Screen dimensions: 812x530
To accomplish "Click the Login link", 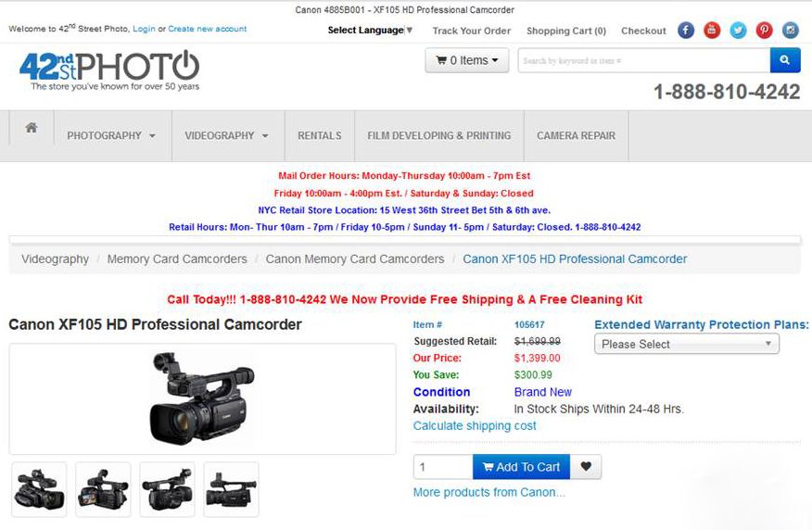I will (144, 29).
